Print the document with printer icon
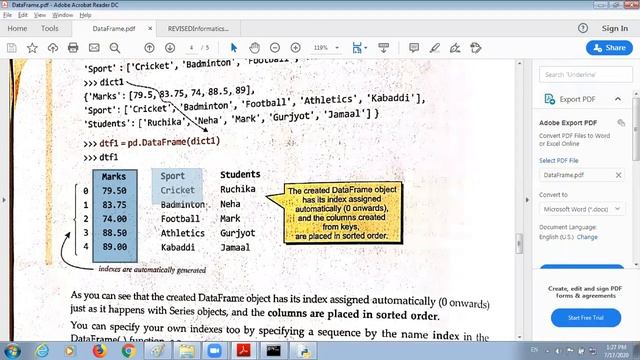Image resolution: width=640 pixels, height=360 pixels. 73,48
